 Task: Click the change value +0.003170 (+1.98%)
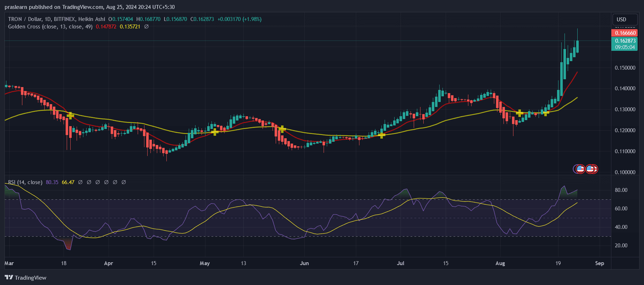point(240,19)
